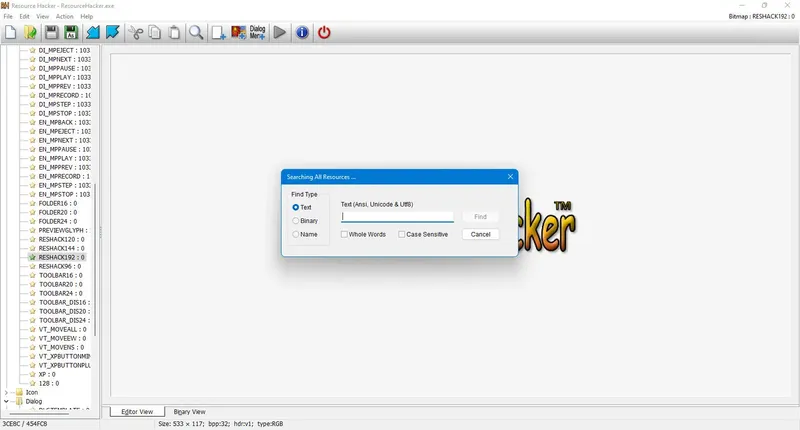The width and height of the screenshot is (800, 430).
Task: Select the TOOLBAR20 : 0 tree item
Action: [61, 285]
